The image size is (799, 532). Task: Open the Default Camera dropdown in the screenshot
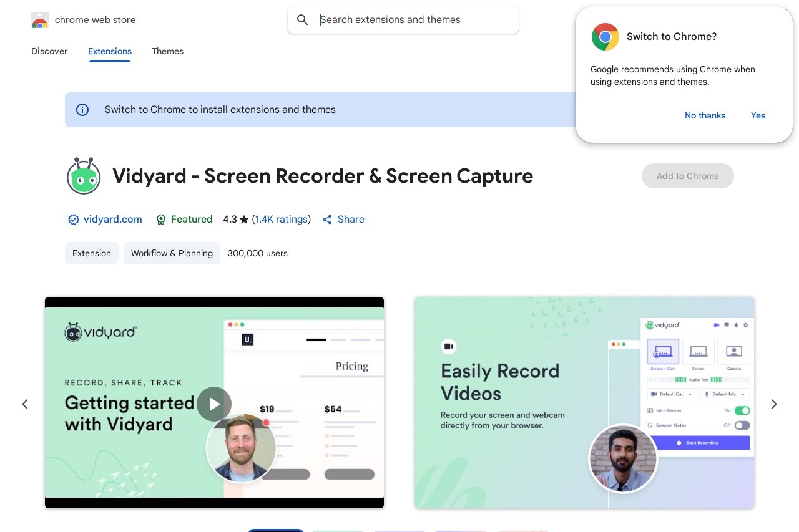tap(672, 394)
